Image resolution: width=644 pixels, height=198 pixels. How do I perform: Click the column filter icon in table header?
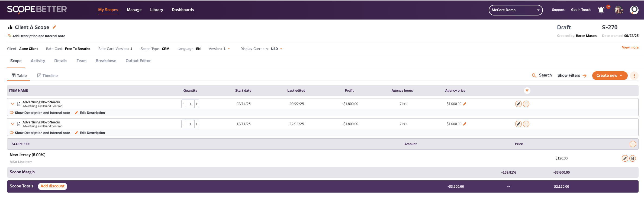527,91
